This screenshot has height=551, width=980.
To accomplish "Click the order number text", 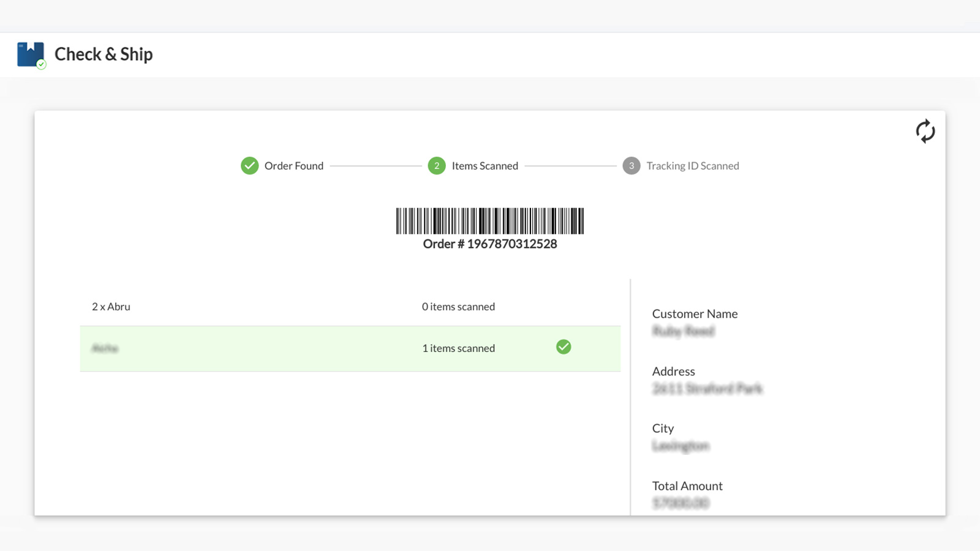I will [489, 244].
